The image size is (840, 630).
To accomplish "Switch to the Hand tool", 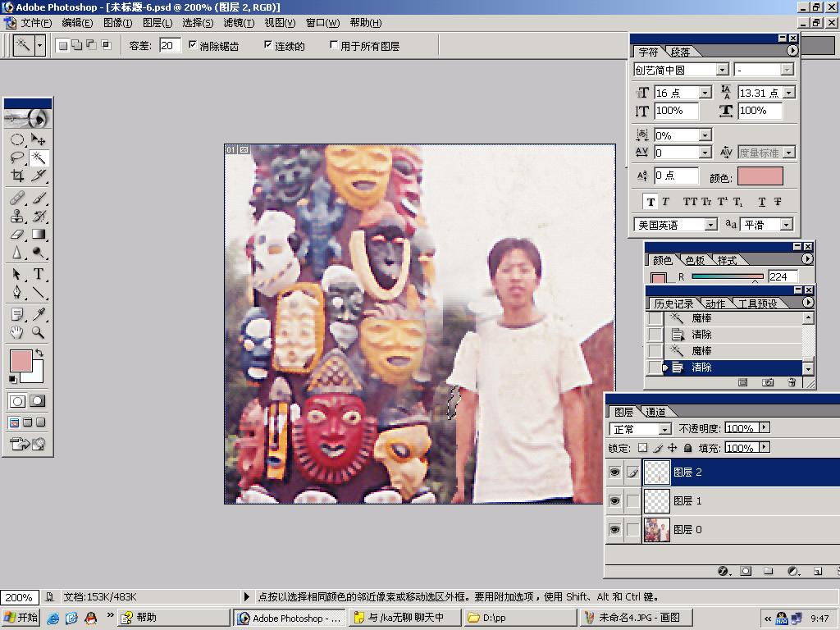I will tap(17, 332).
